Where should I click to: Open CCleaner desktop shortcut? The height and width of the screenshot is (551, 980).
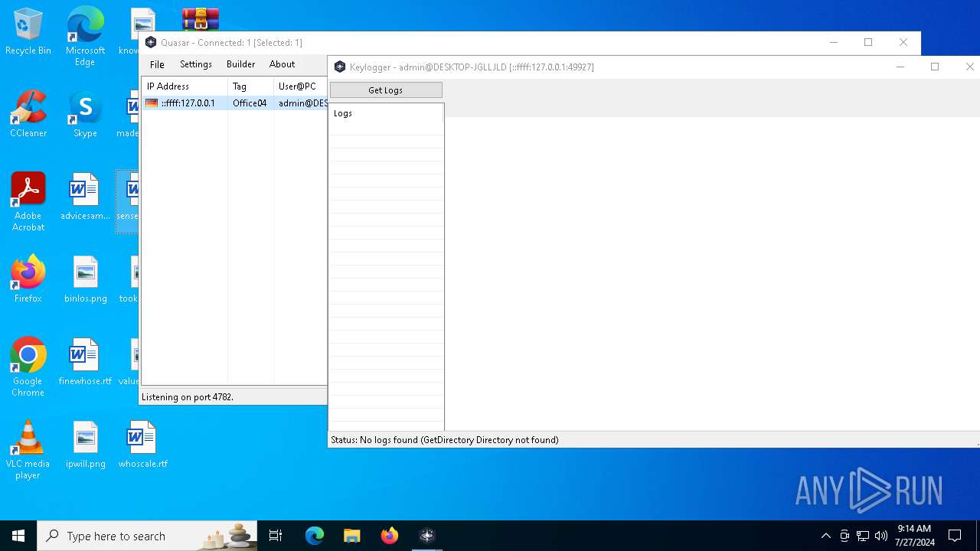pyautogui.click(x=28, y=115)
